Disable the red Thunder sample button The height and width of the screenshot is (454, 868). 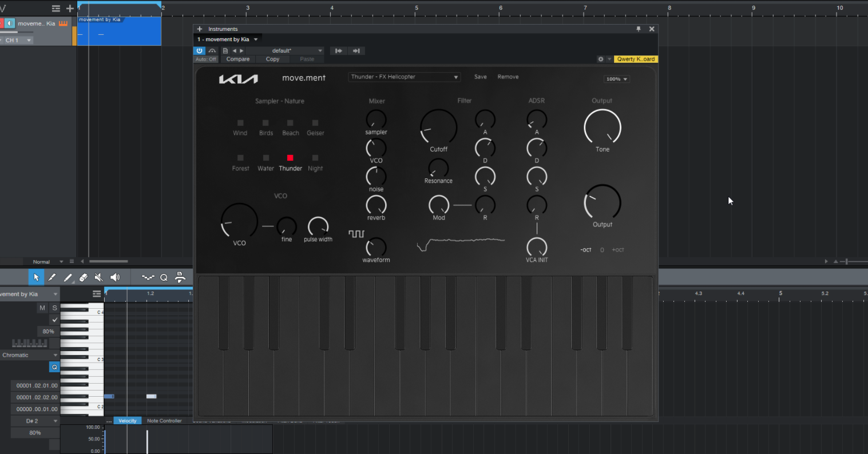pyautogui.click(x=290, y=158)
